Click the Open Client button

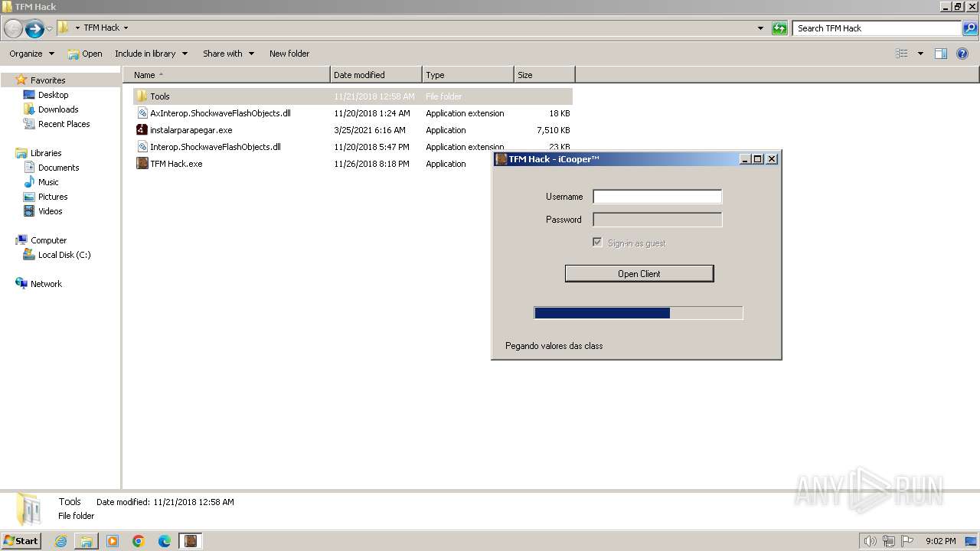click(x=639, y=274)
